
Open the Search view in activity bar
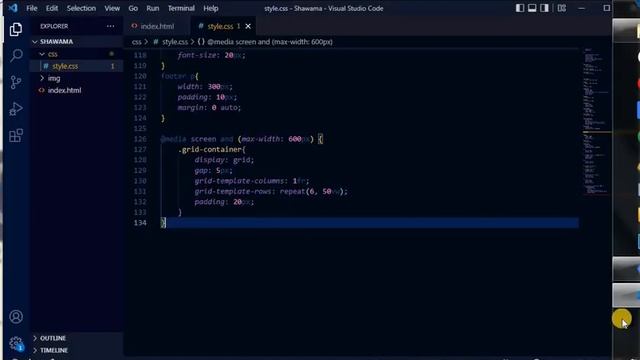[16, 56]
